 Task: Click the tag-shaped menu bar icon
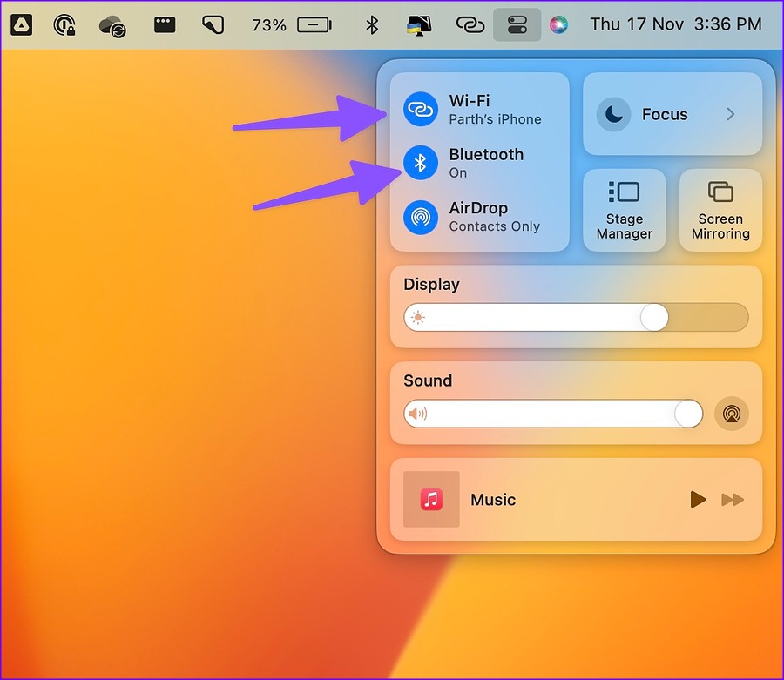click(x=213, y=24)
